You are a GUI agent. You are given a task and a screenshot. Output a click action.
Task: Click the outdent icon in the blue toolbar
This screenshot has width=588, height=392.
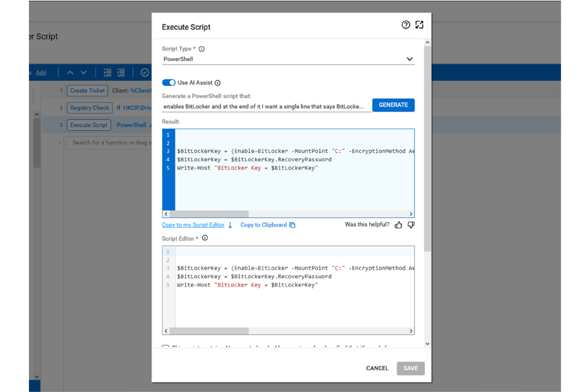tap(121, 72)
